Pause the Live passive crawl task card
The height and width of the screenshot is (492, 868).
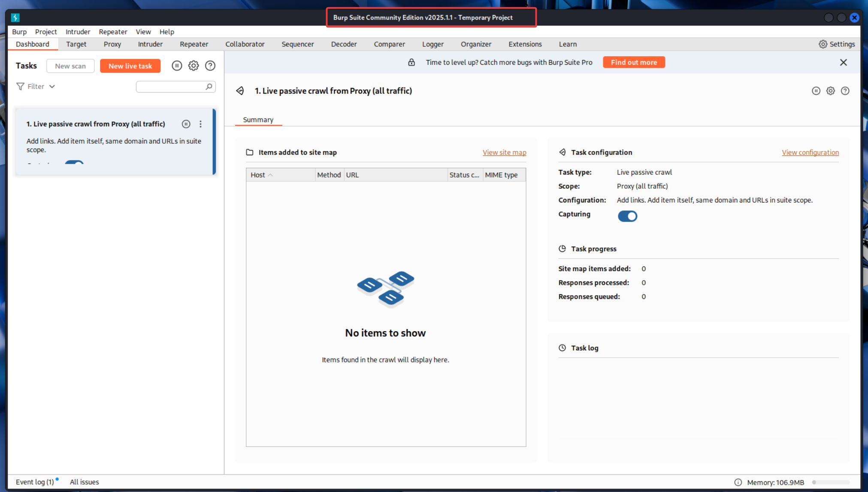point(186,124)
